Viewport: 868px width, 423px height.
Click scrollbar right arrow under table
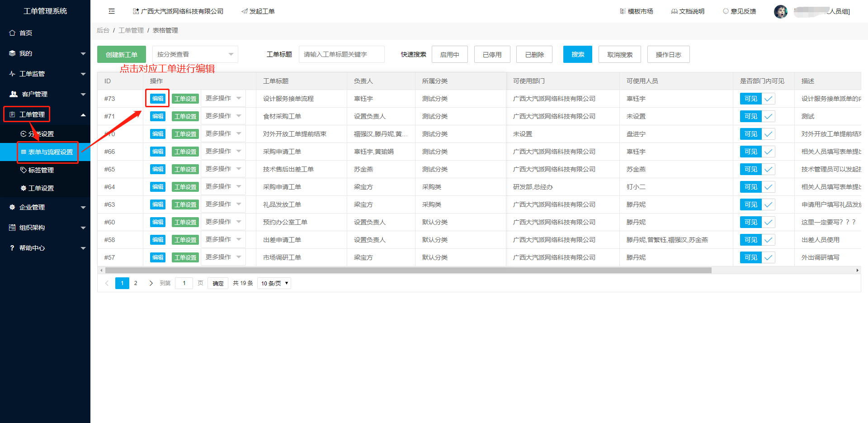tap(858, 270)
